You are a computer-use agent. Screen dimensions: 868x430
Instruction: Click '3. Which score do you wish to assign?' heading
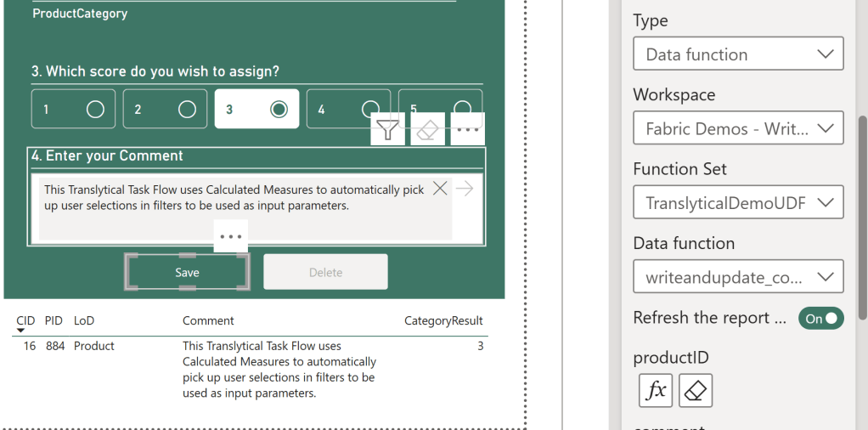(155, 71)
